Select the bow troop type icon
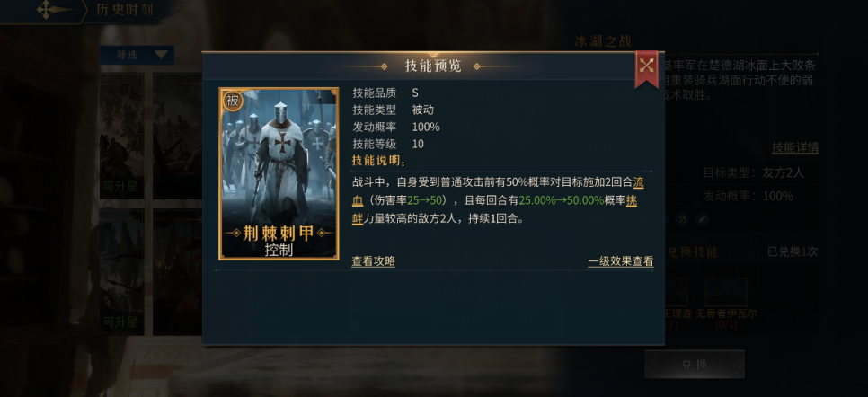Screen dimensions: 868x397 tap(683, 219)
